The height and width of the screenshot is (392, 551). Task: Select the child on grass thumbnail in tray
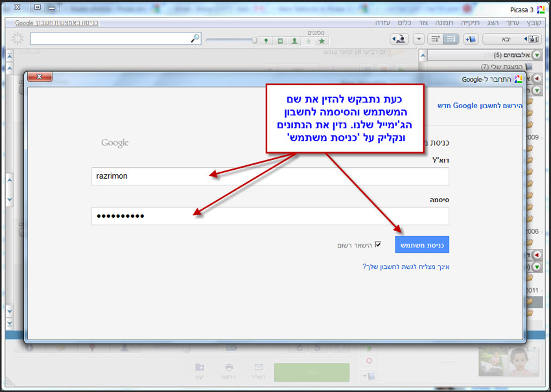493,362
